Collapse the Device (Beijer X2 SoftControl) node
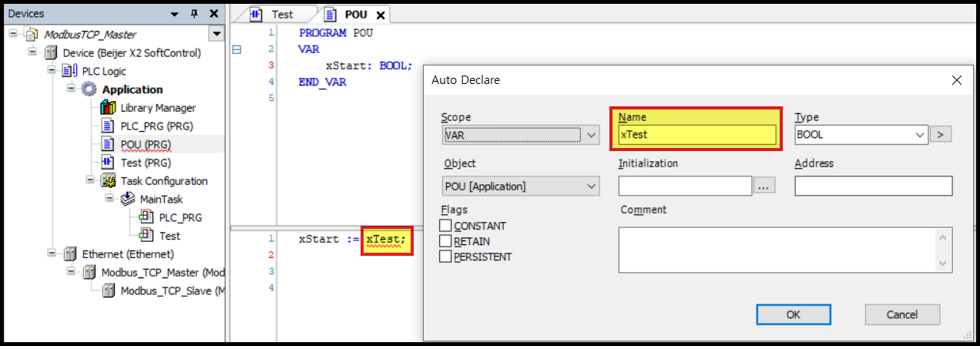Image resolution: width=980 pixels, height=346 pixels. (x=32, y=53)
